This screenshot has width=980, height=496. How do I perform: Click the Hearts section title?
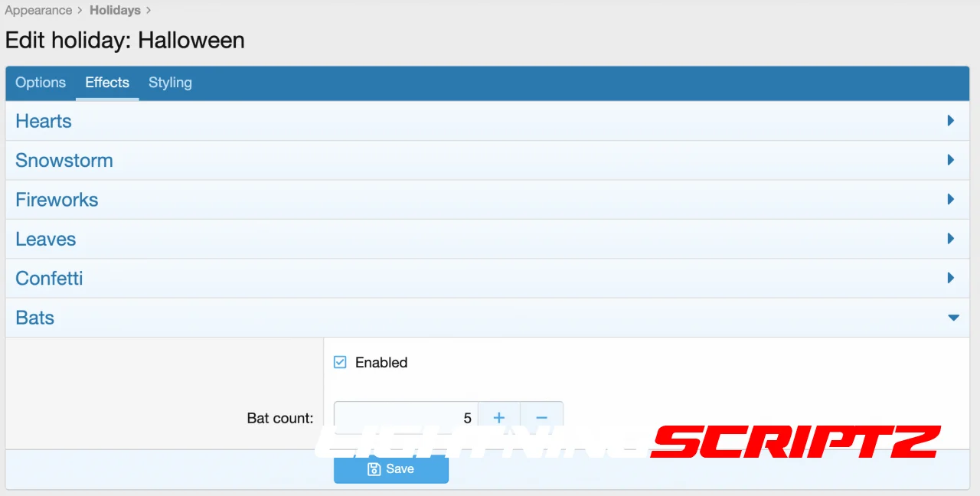click(x=44, y=121)
